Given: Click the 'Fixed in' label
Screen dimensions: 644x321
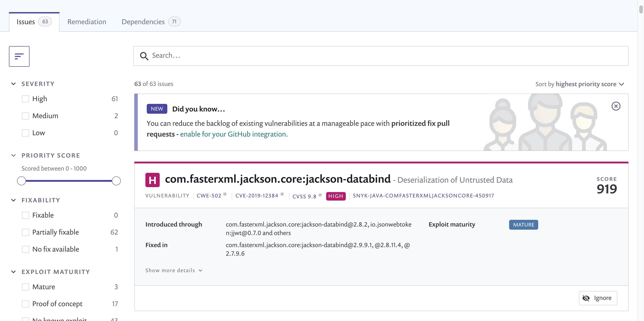Looking at the screenshot, I should [x=157, y=245].
